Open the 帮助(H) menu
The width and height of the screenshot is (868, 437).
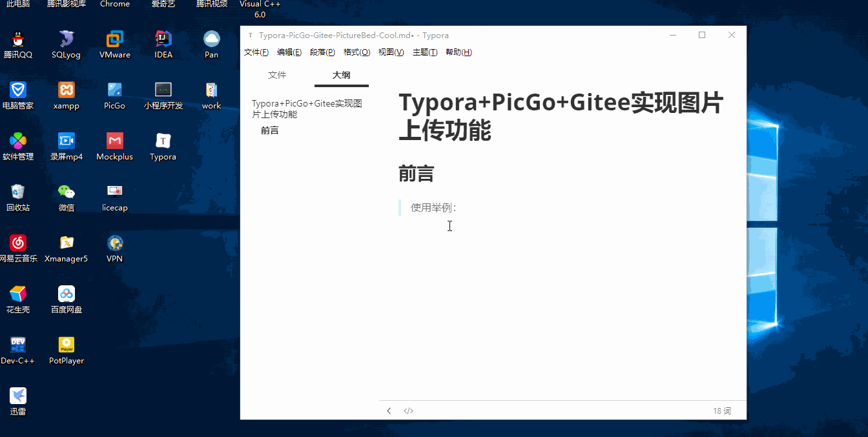(x=459, y=52)
